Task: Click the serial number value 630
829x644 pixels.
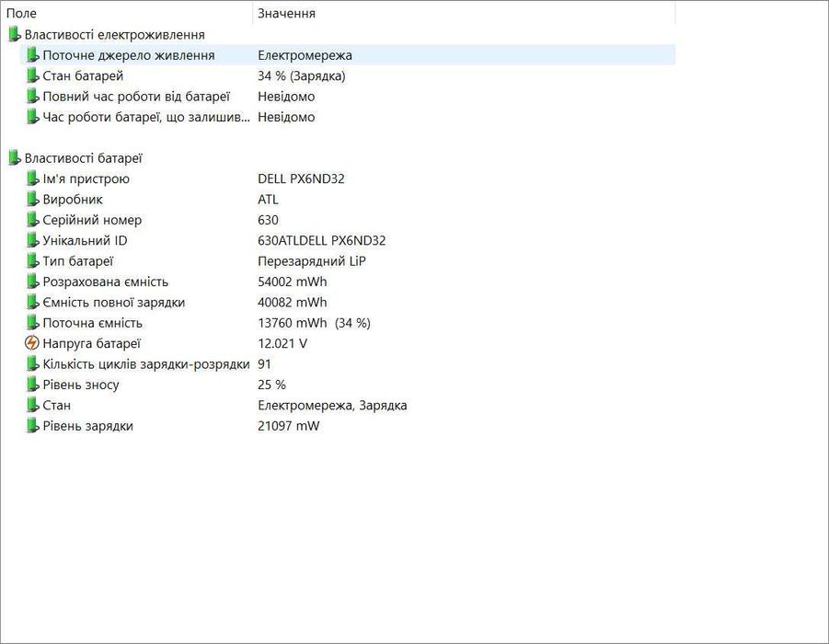Action: coord(268,220)
